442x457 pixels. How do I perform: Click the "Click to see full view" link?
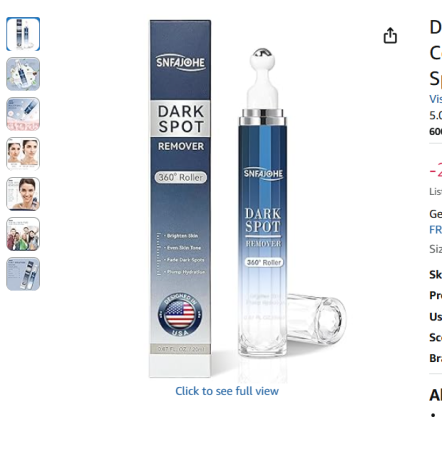pyautogui.click(x=227, y=391)
